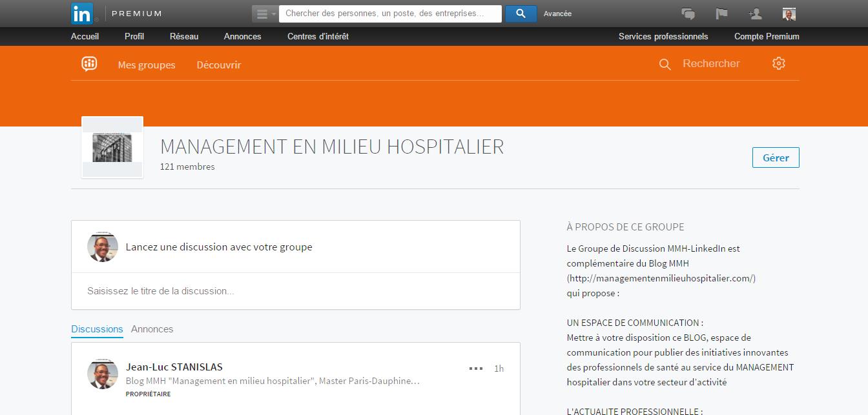Switch to the Discussions tab
This screenshot has width=868, height=415.
point(97,329)
